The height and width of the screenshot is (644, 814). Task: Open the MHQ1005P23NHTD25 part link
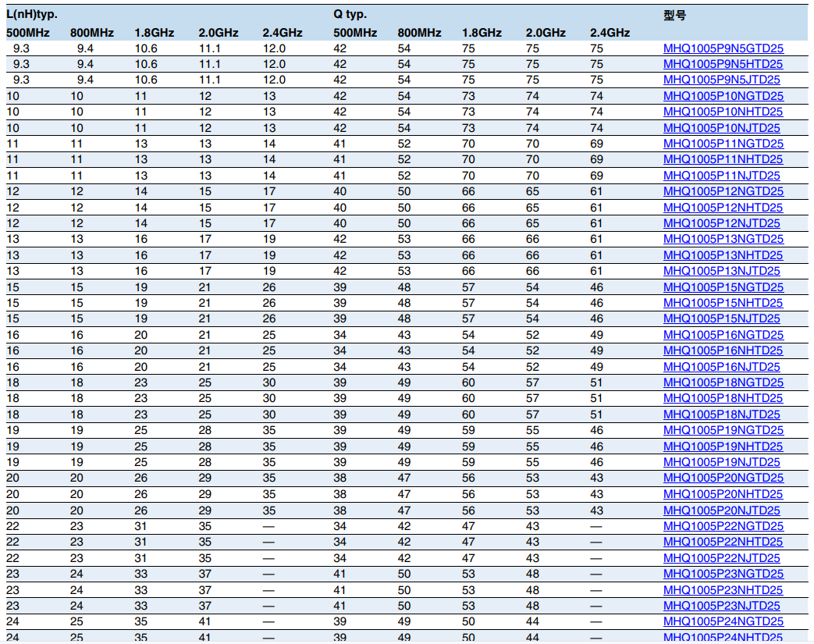[723, 590]
